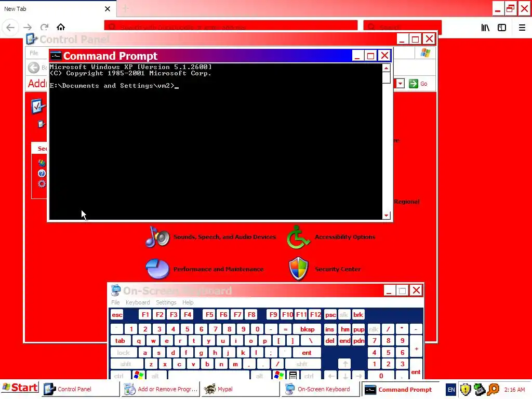Switch to On-Screen Keyboard taskbar button
Screen dimensions: 532x399
tap(321, 389)
